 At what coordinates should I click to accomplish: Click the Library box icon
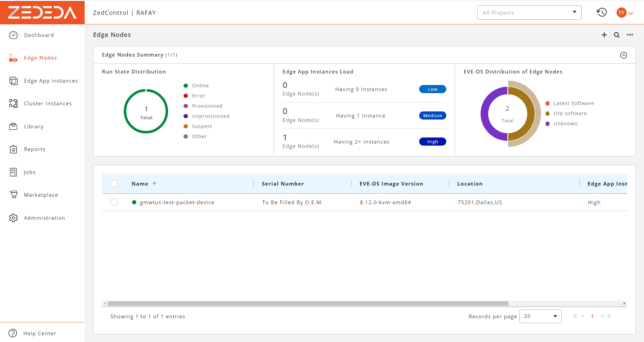coord(13,127)
